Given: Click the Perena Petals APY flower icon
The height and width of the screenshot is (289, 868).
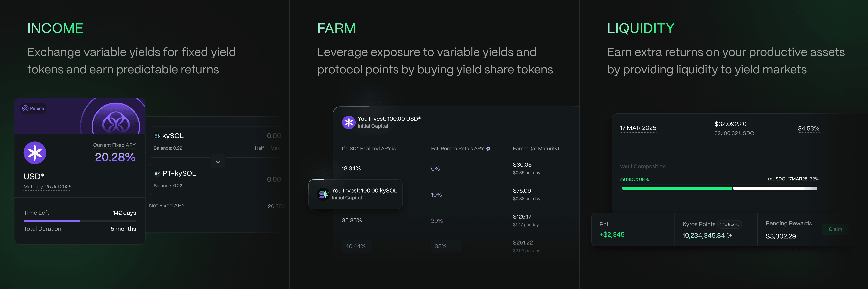Looking at the screenshot, I should (488, 149).
